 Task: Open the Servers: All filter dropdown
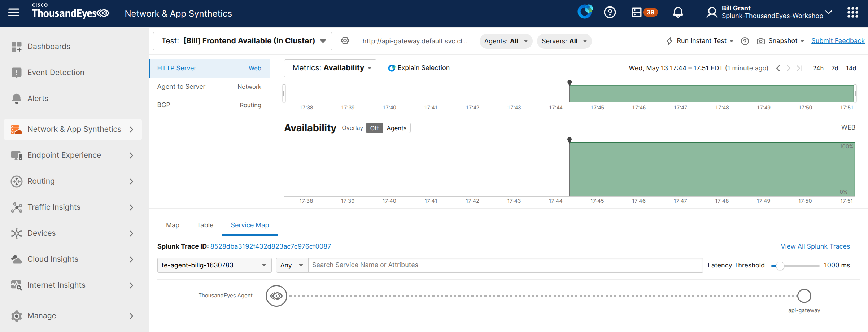point(564,41)
